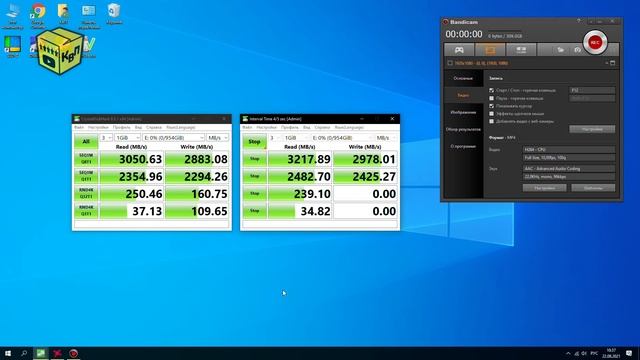
Task: Click Шаблоны button in Bandicam format section
Action: tap(593, 188)
